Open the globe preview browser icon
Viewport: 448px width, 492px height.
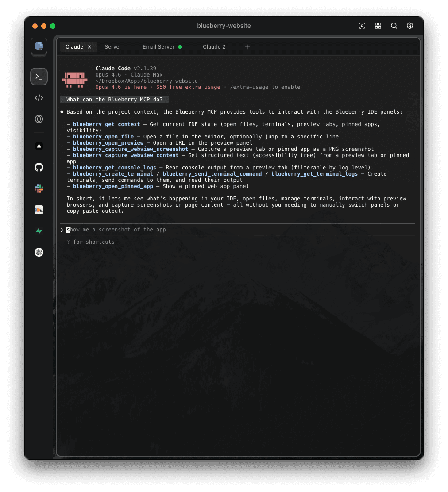click(x=39, y=119)
